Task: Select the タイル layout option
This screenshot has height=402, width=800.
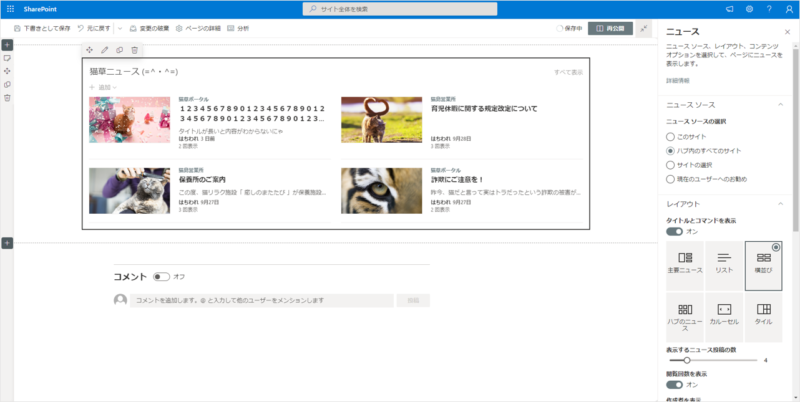Action: [x=763, y=310]
